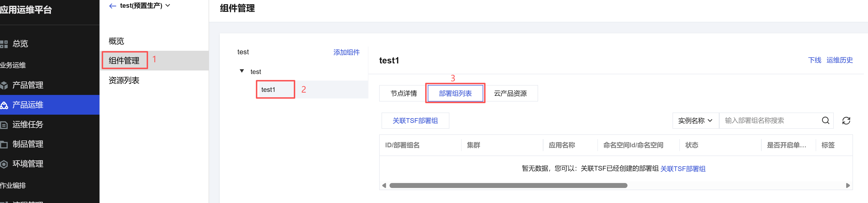Collapse the test tree node
Screen dimensions: 868x203
click(242, 71)
